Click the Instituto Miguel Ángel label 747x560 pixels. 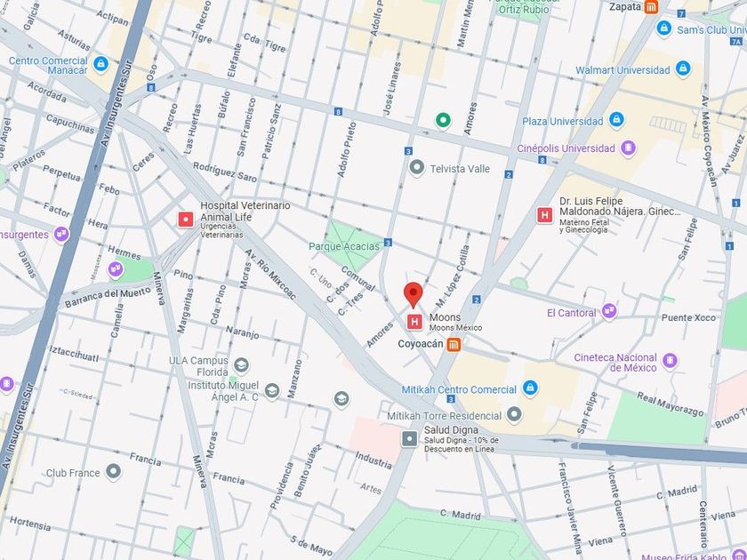[x=223, y=391]
